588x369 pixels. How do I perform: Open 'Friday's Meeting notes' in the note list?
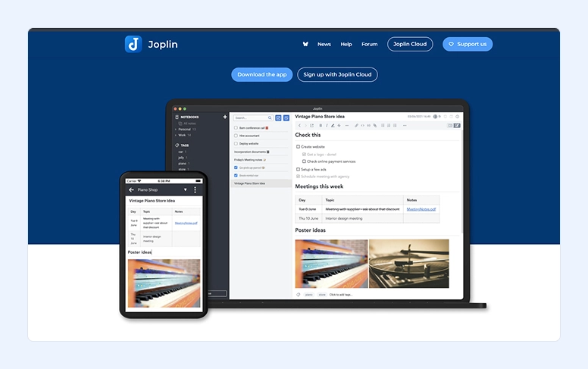click(x=250, y=160)
